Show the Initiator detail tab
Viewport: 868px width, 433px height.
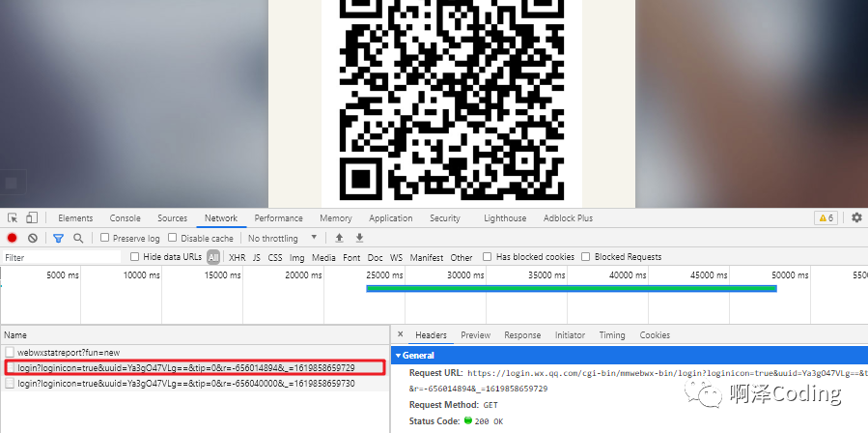[x=570, y=334]
